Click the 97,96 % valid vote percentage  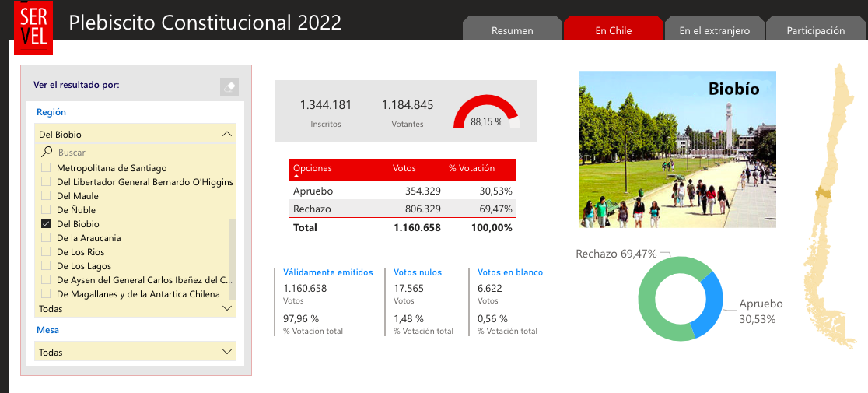click(x=301, y=319)
